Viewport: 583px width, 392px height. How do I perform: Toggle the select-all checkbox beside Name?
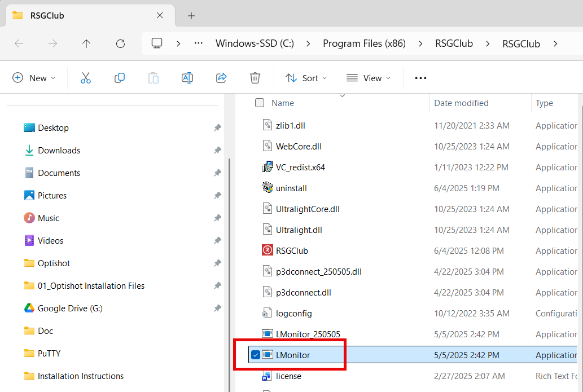[260, 103]
